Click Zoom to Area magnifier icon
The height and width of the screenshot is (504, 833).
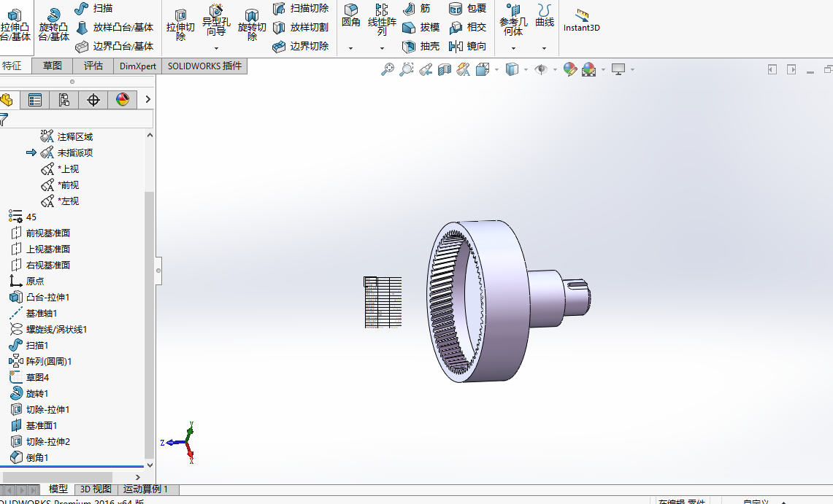407,69
